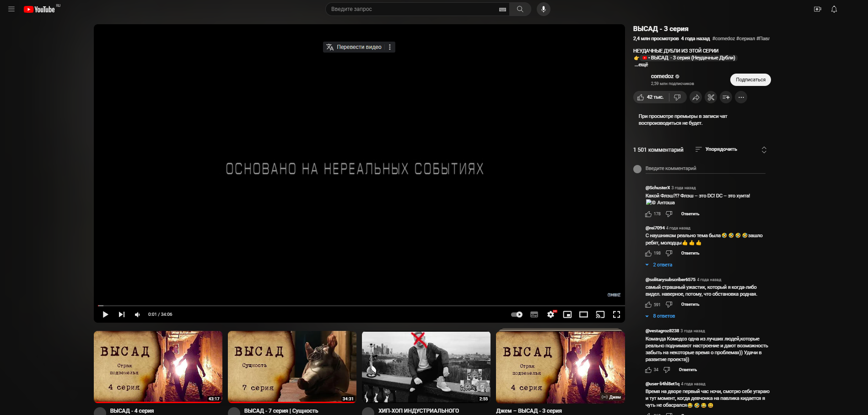The height and width of the screenshot is (415, 868).
Task: Skip to the next video
Action: 121,314
